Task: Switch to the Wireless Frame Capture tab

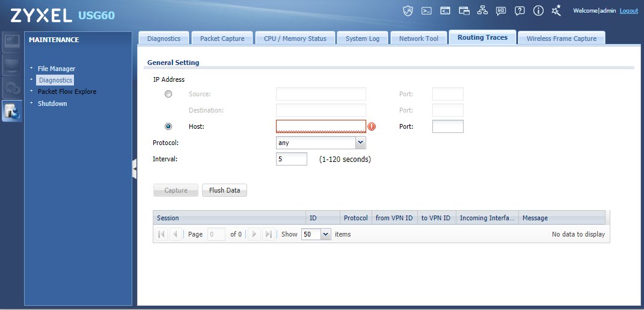Action: coord(562,39)
